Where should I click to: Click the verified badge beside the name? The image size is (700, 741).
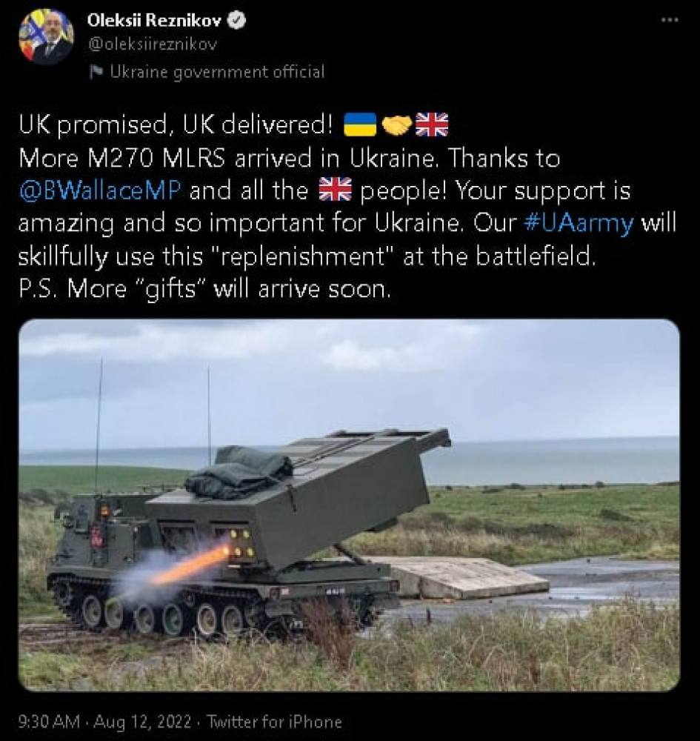[x=237, y=21]
